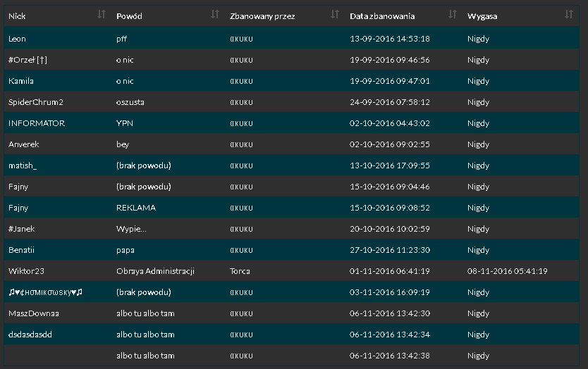Click ban date 27-10-2016 11:23:30
Screen dimensions: 588x369
click(x=390, y=250)
